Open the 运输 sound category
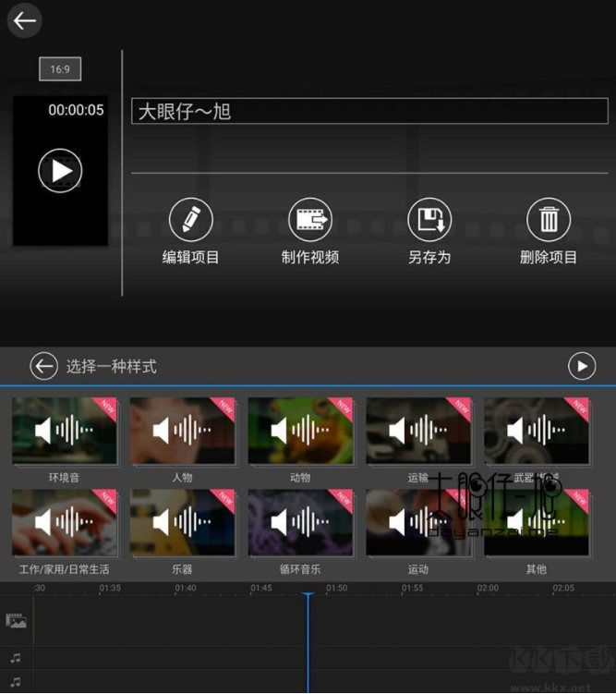Viewport: 616px width, 694px height. [x=418, y=431]
